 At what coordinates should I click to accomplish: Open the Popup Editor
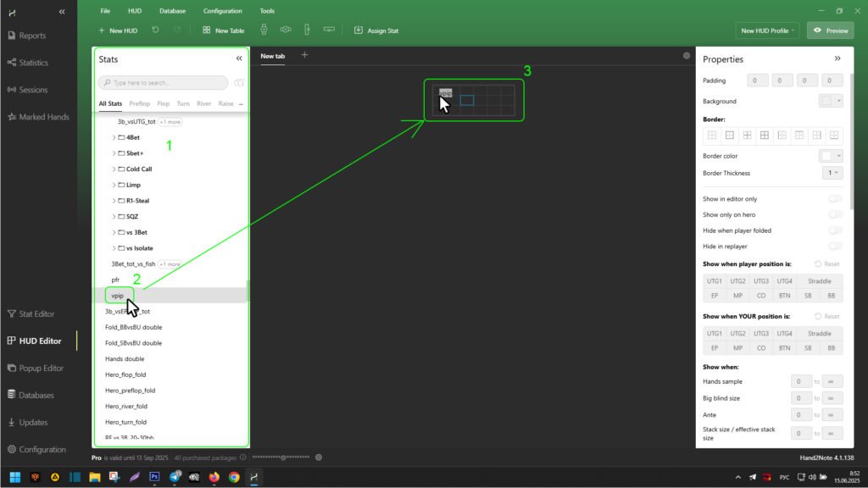pyautogui.click(x=42, y=369)
